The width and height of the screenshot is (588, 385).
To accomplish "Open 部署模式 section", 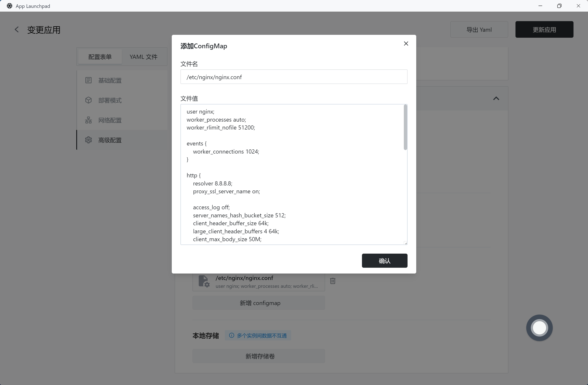I will (x=122, y=100).
